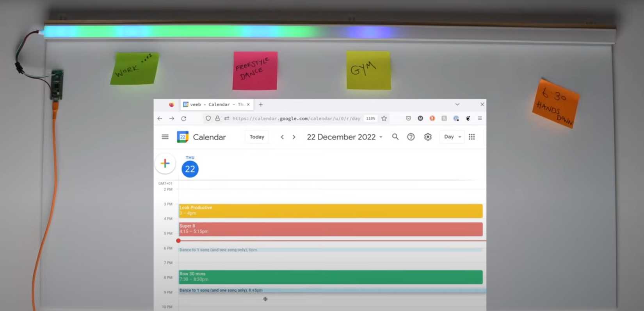Expand the 22 December 2022 date picker

pos(344,137)
